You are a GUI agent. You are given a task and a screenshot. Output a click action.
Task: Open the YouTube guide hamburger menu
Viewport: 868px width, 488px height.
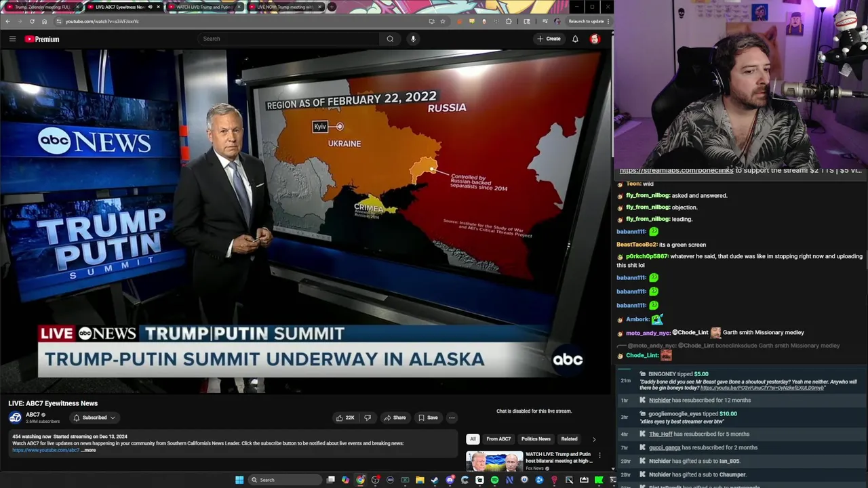[12, 39]
